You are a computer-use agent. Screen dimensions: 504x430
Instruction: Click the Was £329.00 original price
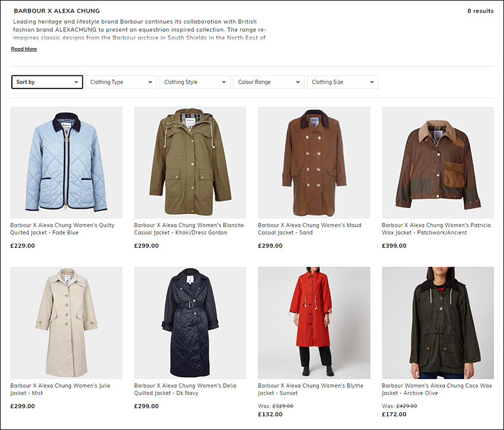click(x=276, y=406)
